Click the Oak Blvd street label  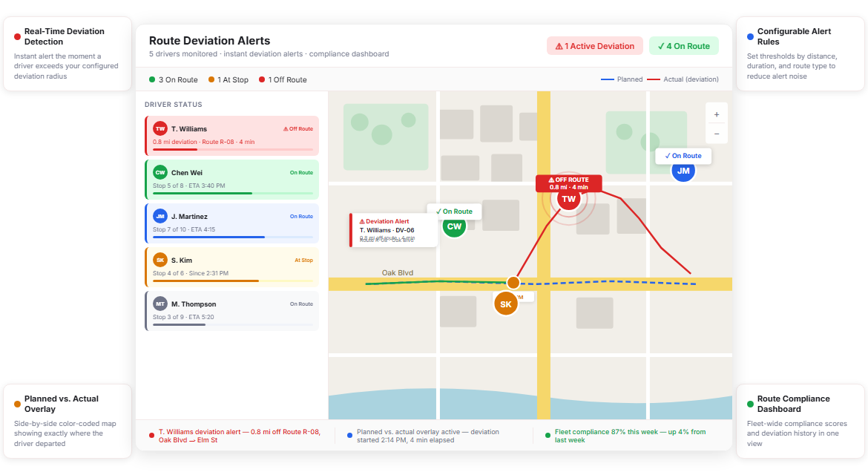(x=398, y=272)
